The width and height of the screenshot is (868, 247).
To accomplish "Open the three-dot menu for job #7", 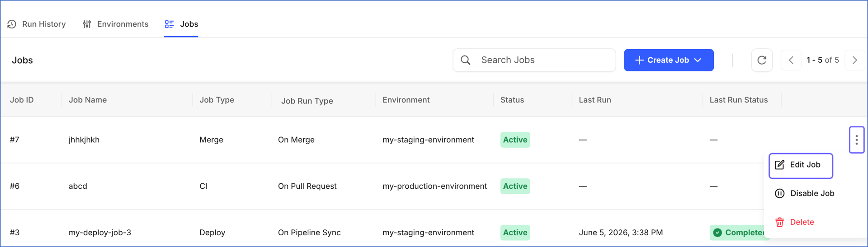I will coord(857,140).
